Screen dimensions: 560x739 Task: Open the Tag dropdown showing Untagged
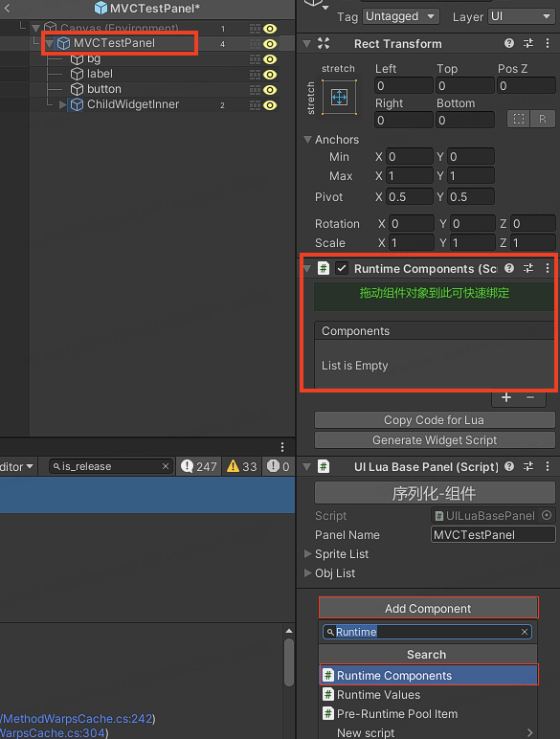(x=400, y=16)
